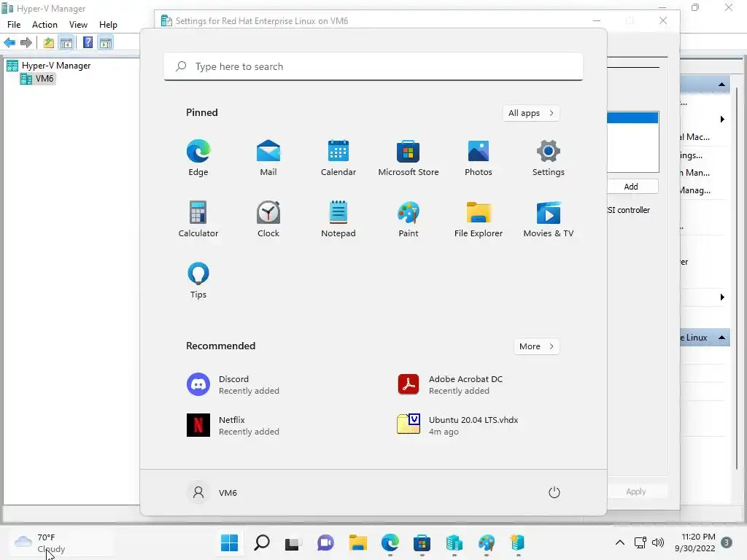This screenshot has width=747, height=560.
Task: Open File Explorer from pinned apps
Action: click(x=479, y=219)
